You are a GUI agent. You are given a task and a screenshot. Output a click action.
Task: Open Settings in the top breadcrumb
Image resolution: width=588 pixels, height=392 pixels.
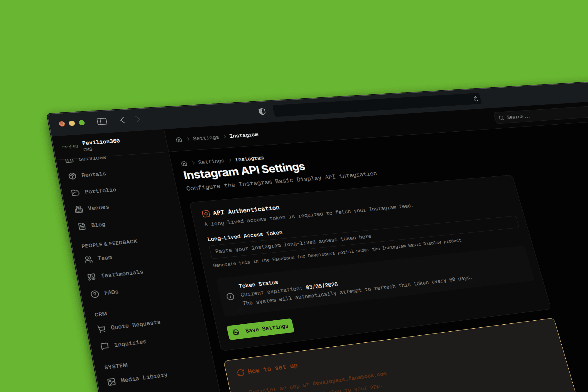(206, 138)
